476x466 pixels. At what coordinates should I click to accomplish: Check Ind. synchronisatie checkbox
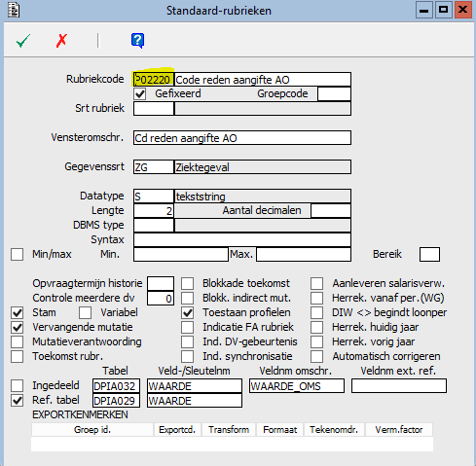(x=187, y=357)
